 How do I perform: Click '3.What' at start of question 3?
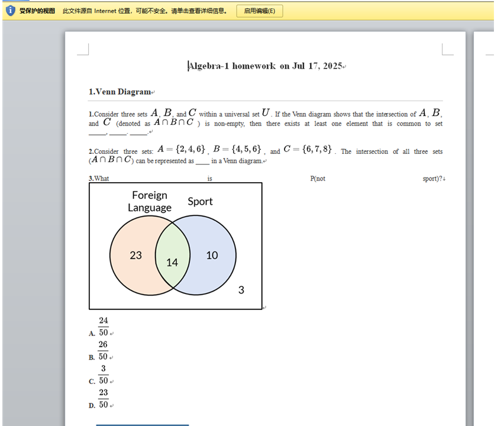[x=99, y=179]
